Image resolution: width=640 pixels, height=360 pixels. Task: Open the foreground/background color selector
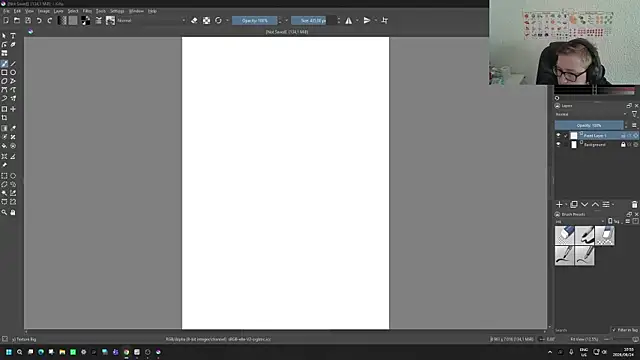(x=85, y=20)
